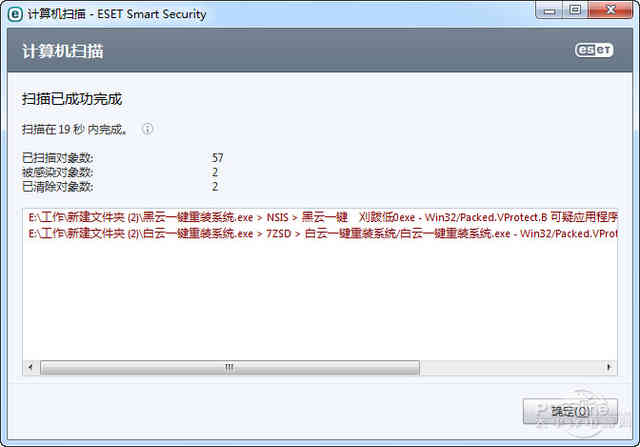Screen dimensions: 640x447
Task: Select the 白云一键重装系统.exe threat entry
Action: [322, 234]
